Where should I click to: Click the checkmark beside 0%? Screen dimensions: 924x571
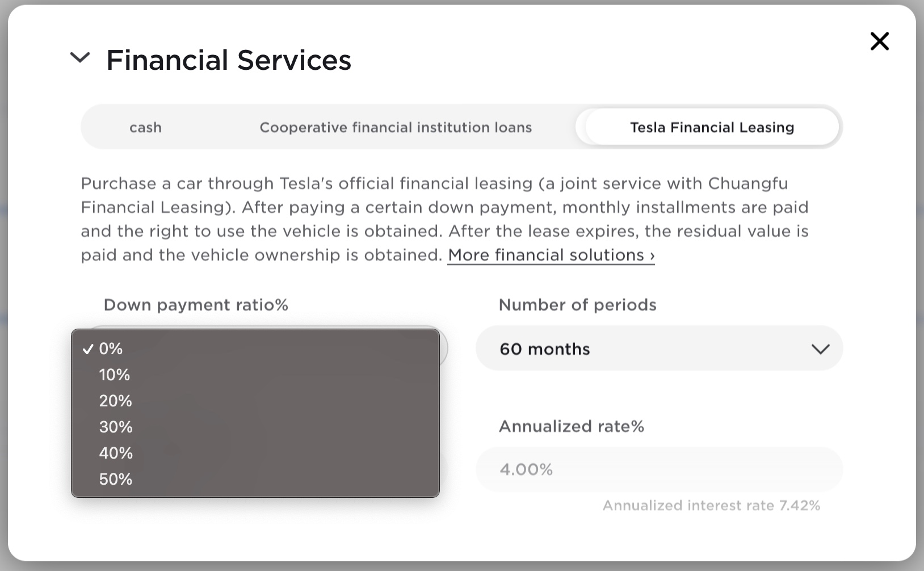tap(88, 349)
